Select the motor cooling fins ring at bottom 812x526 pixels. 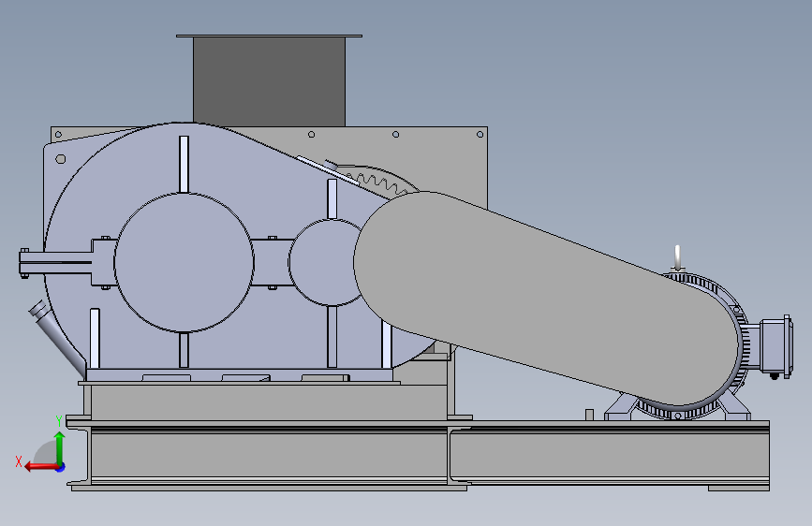pos(676,412)
